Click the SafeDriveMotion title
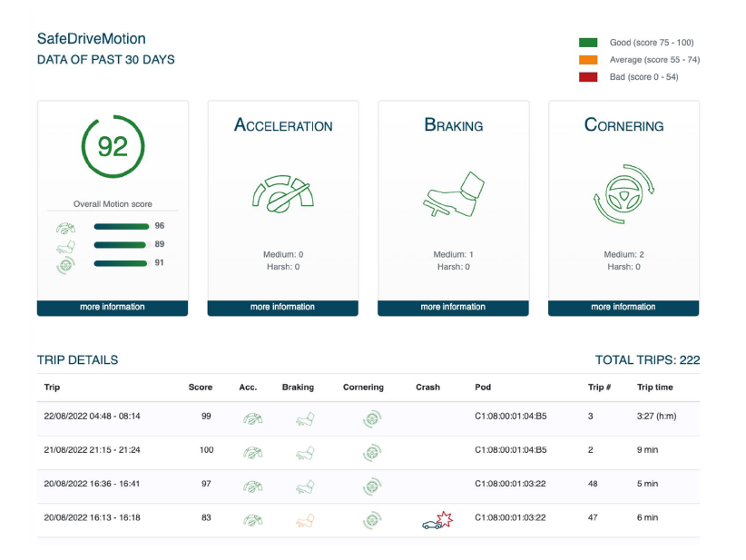746x560 pixels. [91, 39]
